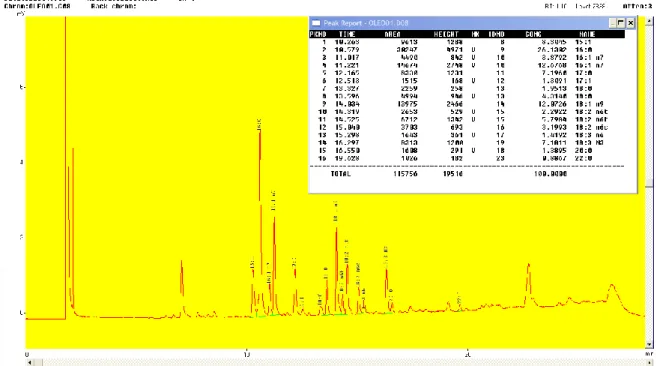Close the Peak Report window

click(x=631, y=23)
